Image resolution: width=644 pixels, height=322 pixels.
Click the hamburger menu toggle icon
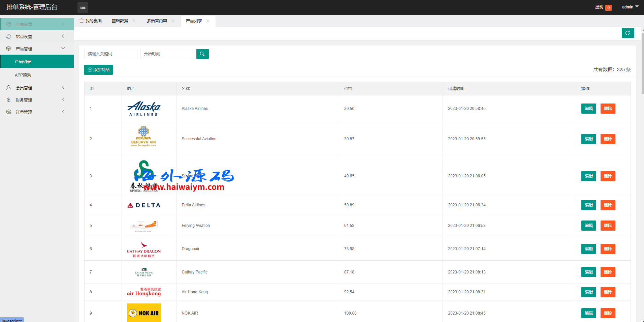(83, 7)
